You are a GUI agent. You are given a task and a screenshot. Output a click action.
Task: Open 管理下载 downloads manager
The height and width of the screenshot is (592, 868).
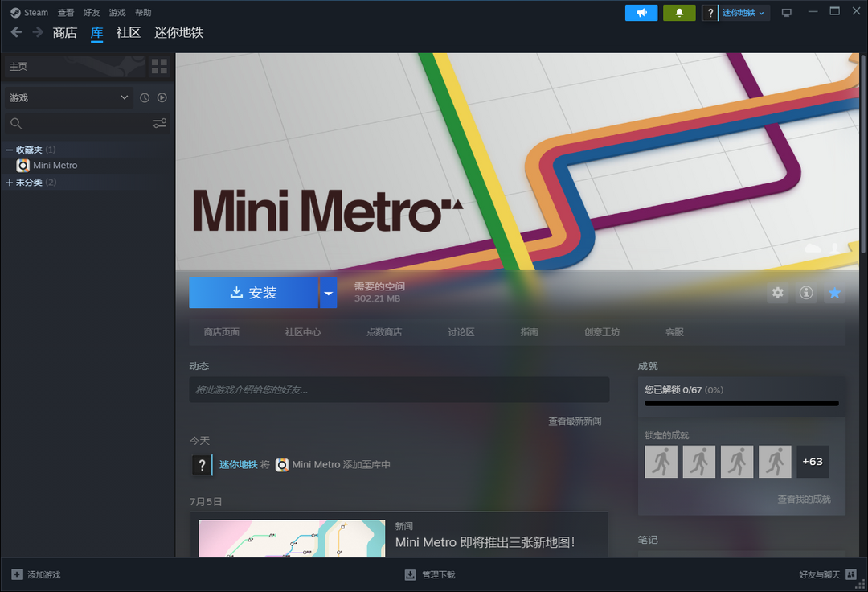430,575
